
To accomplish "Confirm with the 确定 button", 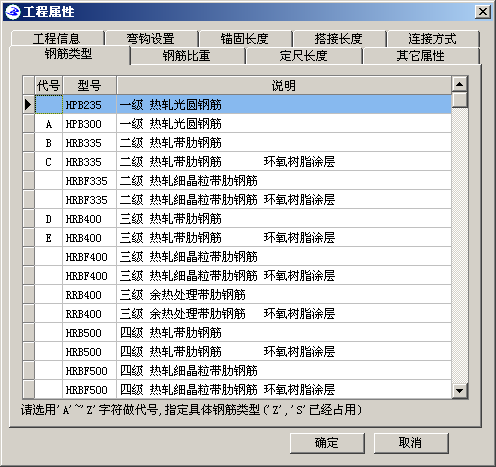I will click(327, 443).
